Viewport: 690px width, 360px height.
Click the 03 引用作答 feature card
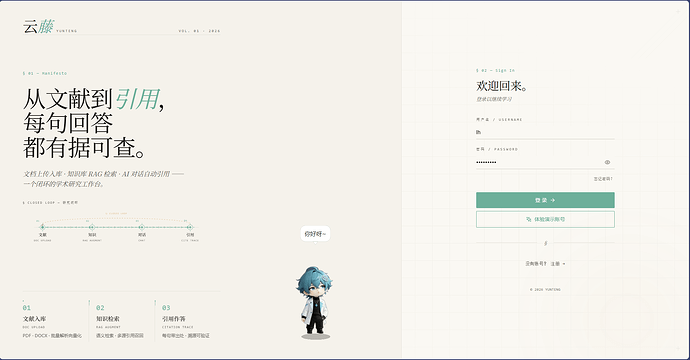click(x=186, y=321)
